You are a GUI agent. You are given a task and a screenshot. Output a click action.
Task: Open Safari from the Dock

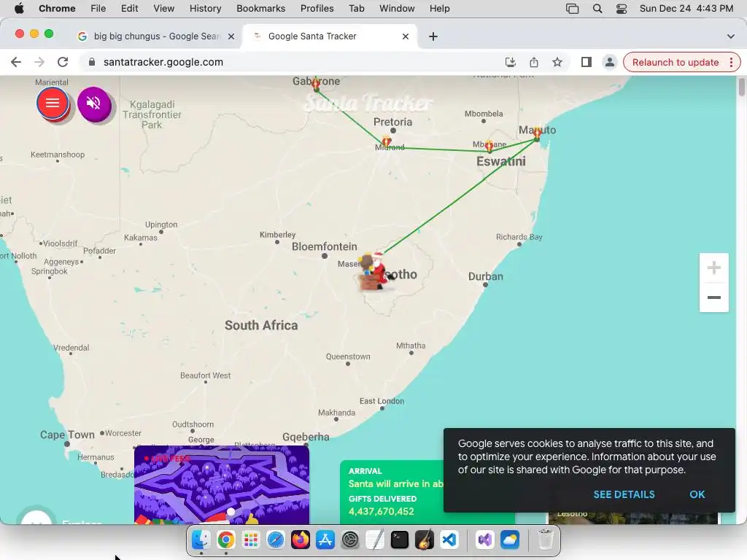tap(275, 540)
